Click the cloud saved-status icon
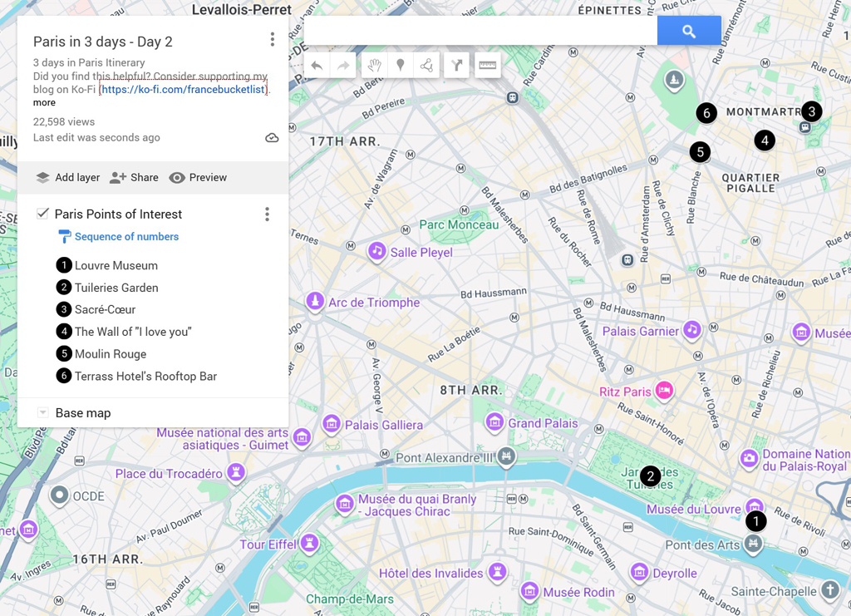Viewport: 851px width, 616px height. (x=272, y=138)
